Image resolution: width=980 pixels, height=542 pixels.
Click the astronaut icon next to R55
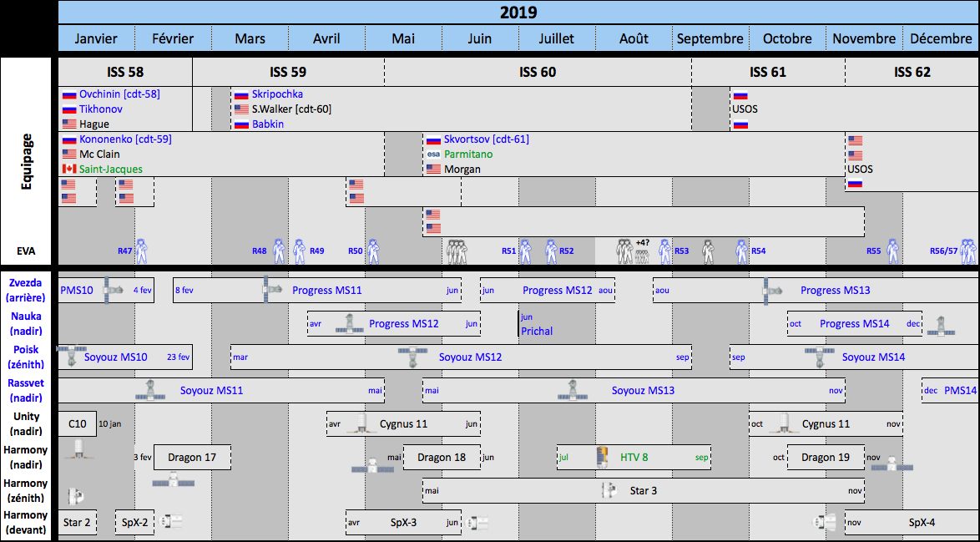tap(892, 251)
